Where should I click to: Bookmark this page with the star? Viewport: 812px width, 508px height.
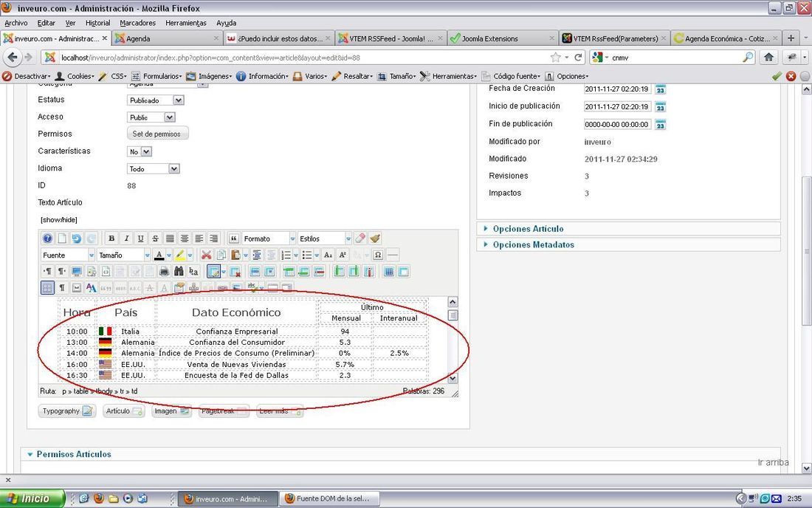point(556,57)
